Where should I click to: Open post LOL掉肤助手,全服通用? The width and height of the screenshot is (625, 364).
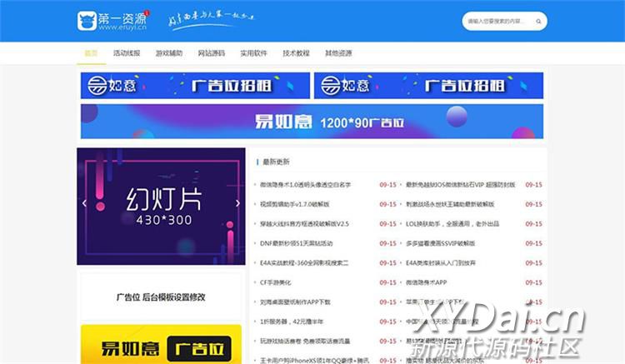coord(452,224)
